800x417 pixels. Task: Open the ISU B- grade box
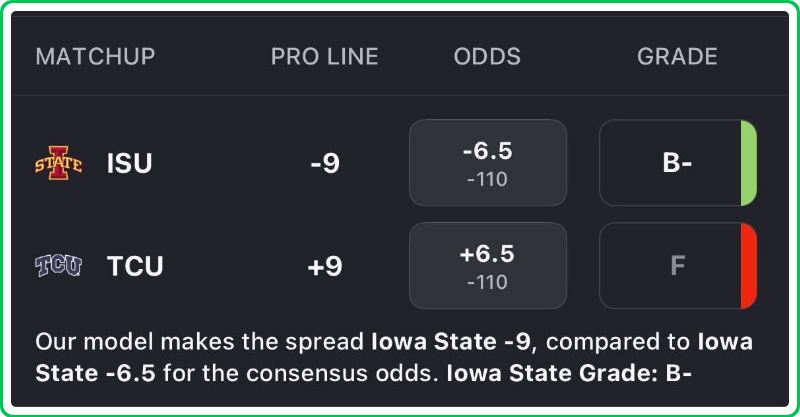click(670, 163)
